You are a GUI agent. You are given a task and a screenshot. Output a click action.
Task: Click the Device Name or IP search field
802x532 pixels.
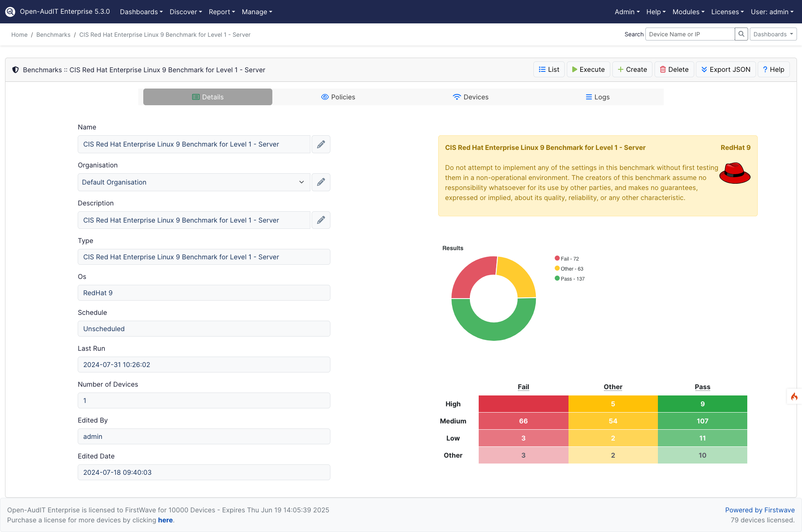click(x=689, y=34)
